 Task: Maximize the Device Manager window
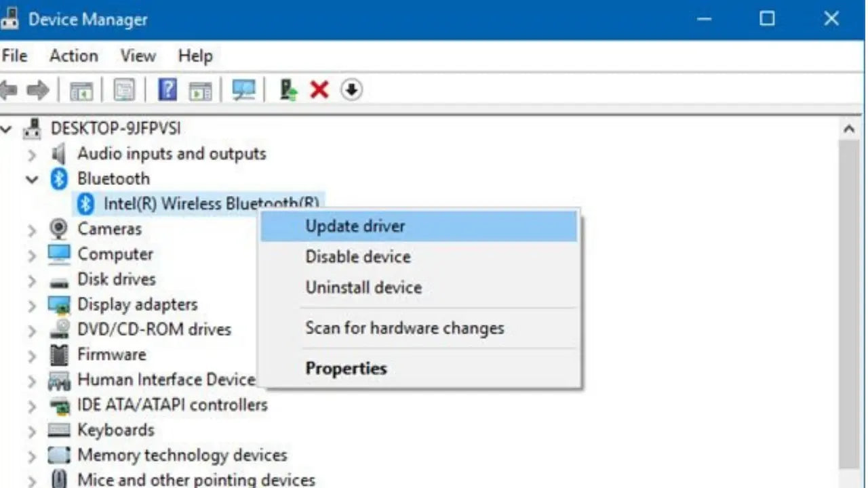click(767, 19)
